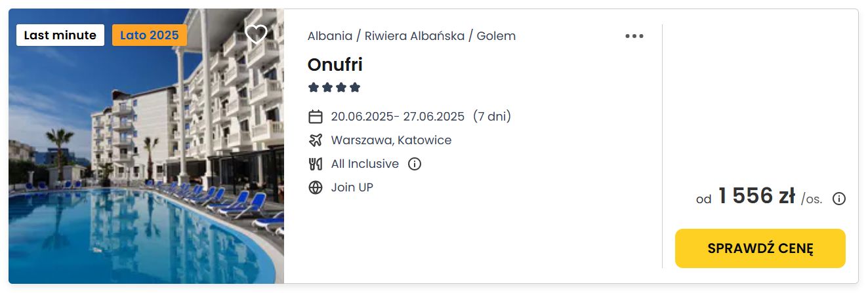Image resolution: width=868 pixels, height=293 pixels.
Task: Click the 1 556 zł price
Action: (756, 196)
